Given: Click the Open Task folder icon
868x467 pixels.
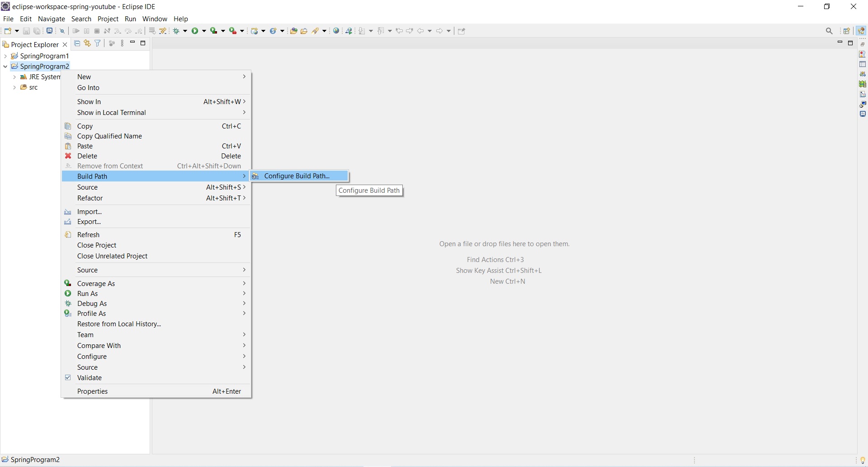Looking at the screenshot, I should pyautogui.click(x=304, y=31).
